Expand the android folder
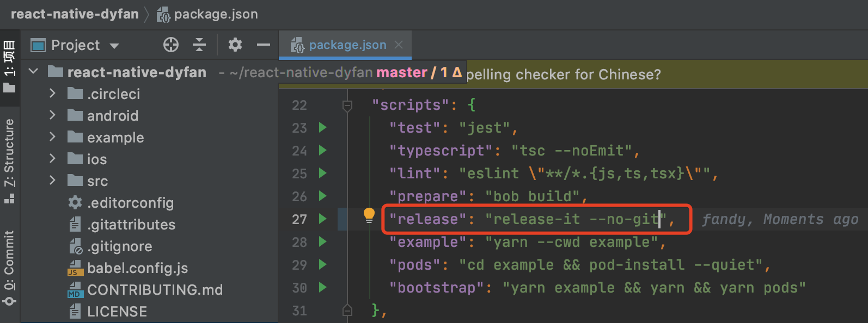The width and height of the screenshot is (868, 323). pos(52,115)
